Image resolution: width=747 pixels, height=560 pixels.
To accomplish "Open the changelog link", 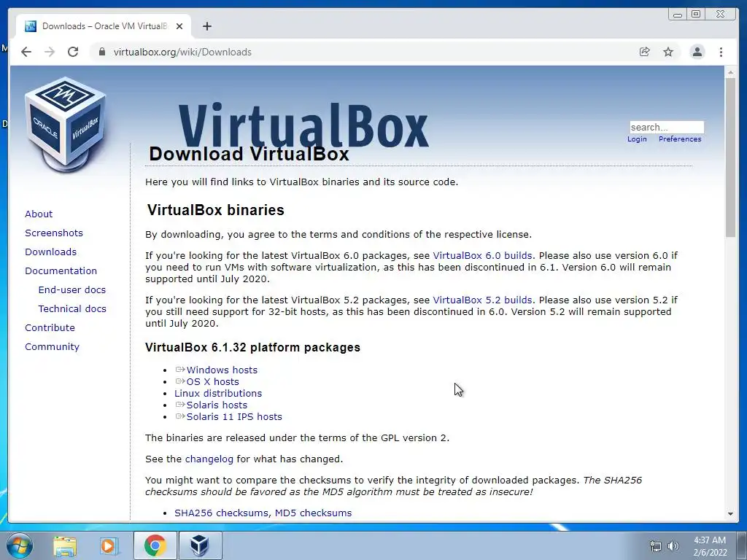I will [209, 459].
